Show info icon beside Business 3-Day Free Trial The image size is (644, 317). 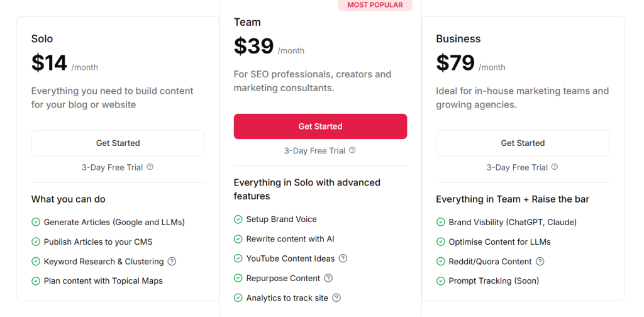(555, 167)
